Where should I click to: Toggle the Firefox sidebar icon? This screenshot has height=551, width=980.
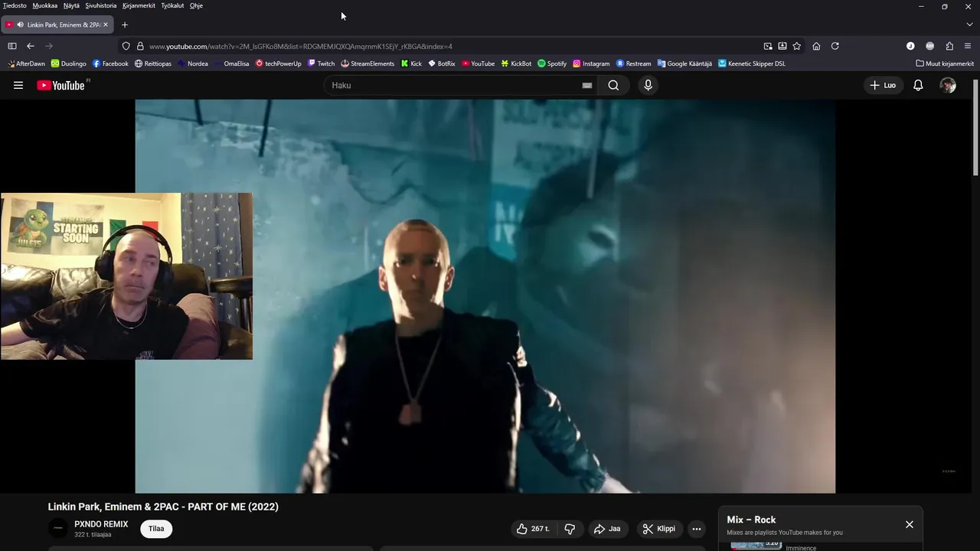coord(12,46)
